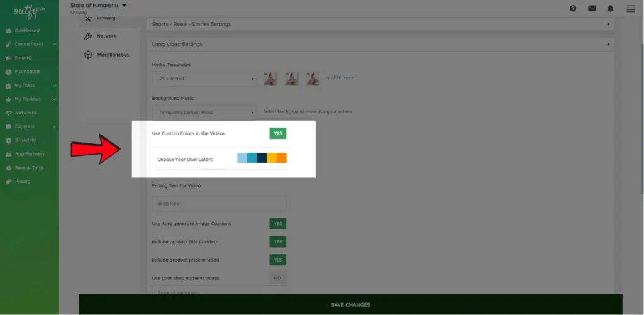Viewport: 644px width, 315px height.
Task: Expand the Store of Himanshu store selector
Action: pos(99,6)
